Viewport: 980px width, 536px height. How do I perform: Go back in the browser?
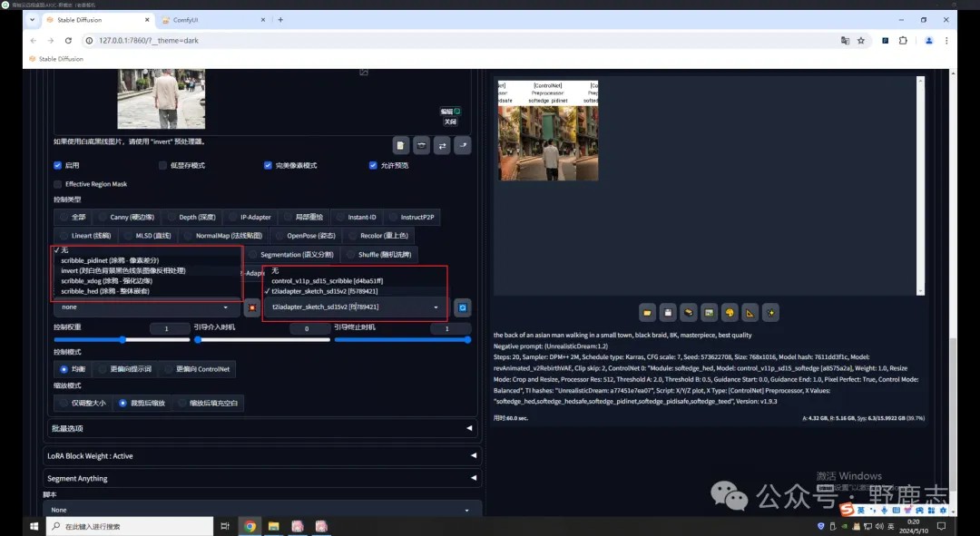coord(34,41)
